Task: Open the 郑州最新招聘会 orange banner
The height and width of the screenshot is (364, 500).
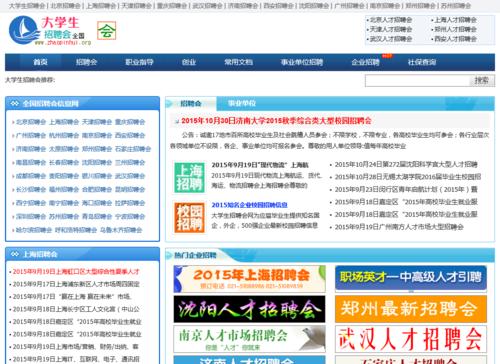Action: tap(411, 309)
